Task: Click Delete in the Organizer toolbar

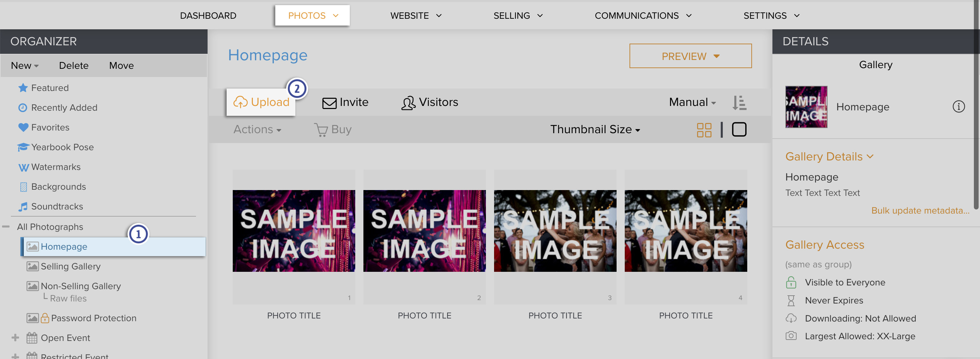Action: coord(73,65)
